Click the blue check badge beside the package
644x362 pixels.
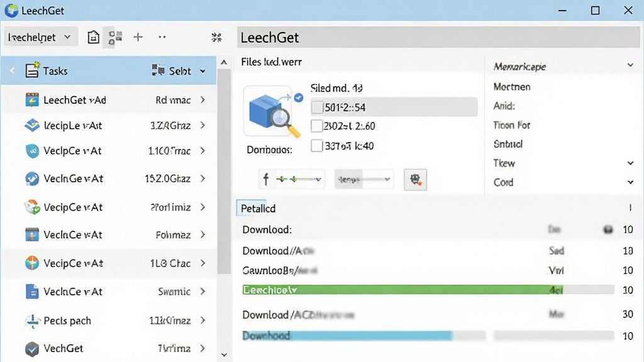(x=299, y=97)
